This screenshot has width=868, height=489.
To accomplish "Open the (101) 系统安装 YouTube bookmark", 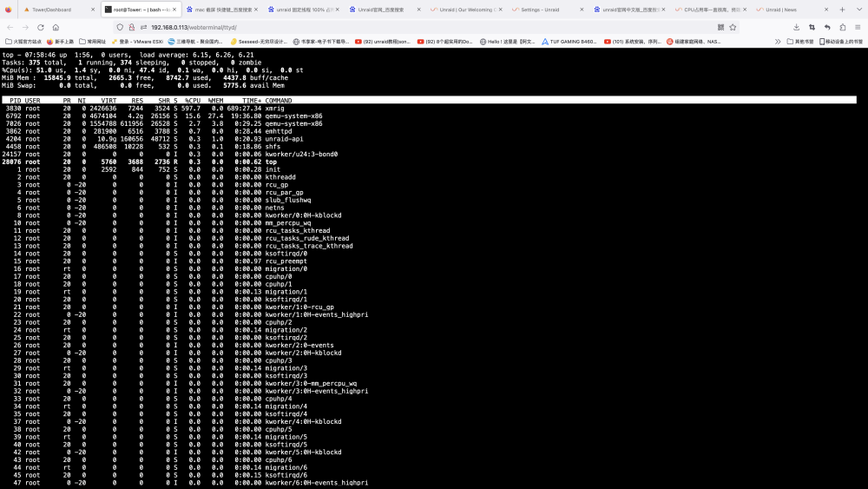I will (632, 42).
